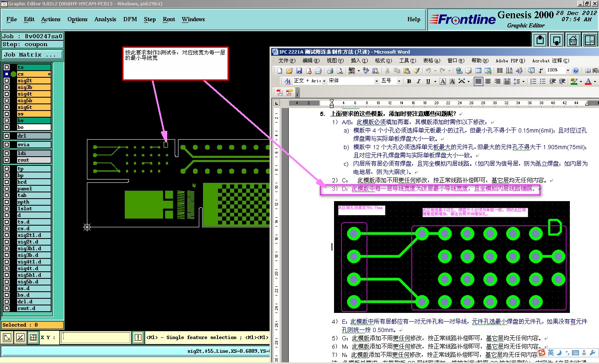The image size is (599, 364).
Task: Toggle the checkbox of layer svia
Action: coord(7,145)
